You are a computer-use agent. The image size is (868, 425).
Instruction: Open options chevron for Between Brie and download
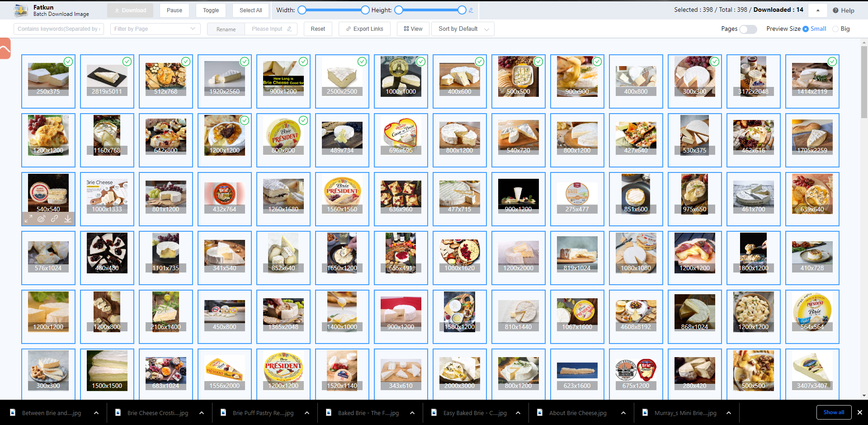pos(96,413)
